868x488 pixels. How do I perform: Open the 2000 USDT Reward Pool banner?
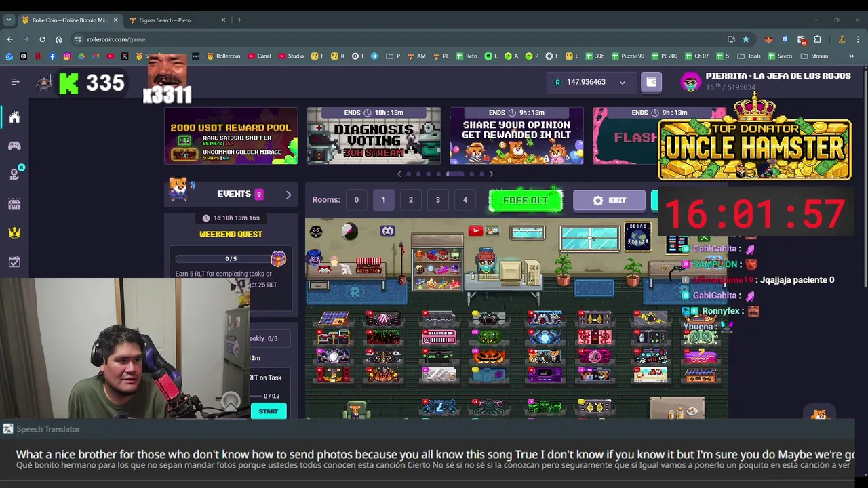(x=231, y=136)
